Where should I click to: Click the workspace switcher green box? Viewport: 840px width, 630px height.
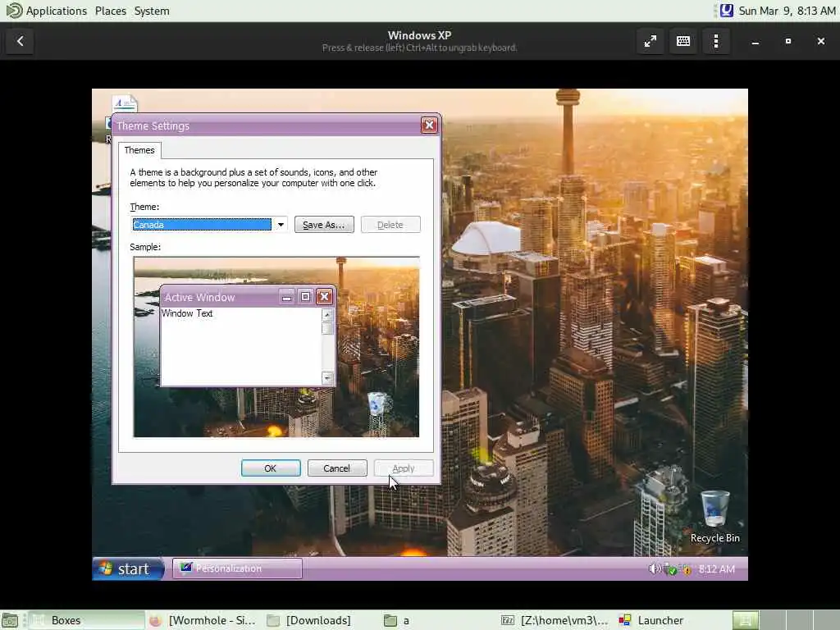[745, 620]
